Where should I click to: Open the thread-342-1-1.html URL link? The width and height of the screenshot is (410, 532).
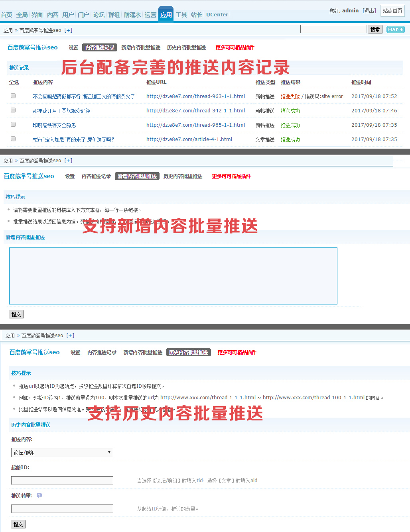point(195,110)
